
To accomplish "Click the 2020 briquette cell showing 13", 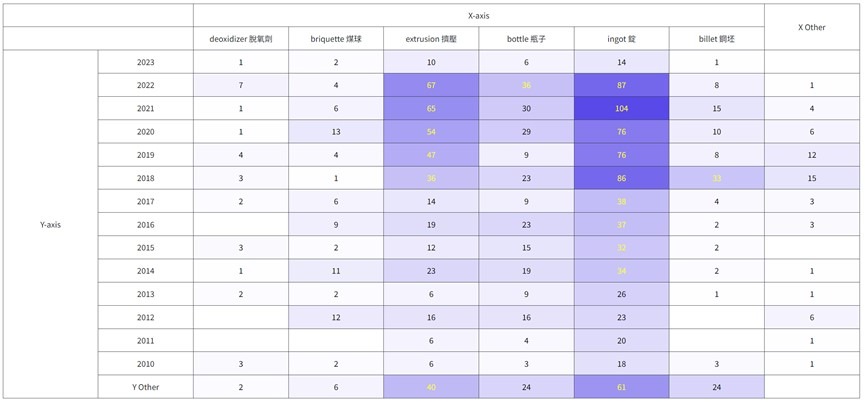I will click(x=336, y=132).
